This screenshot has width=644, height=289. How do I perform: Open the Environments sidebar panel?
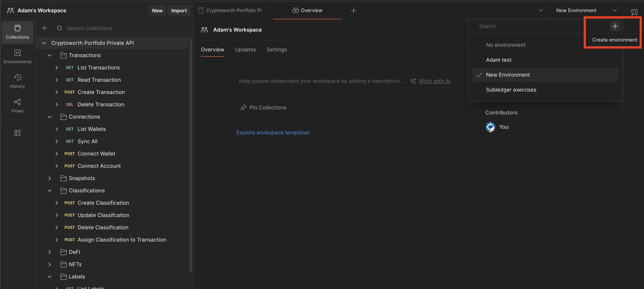click(x=17, y=57)
